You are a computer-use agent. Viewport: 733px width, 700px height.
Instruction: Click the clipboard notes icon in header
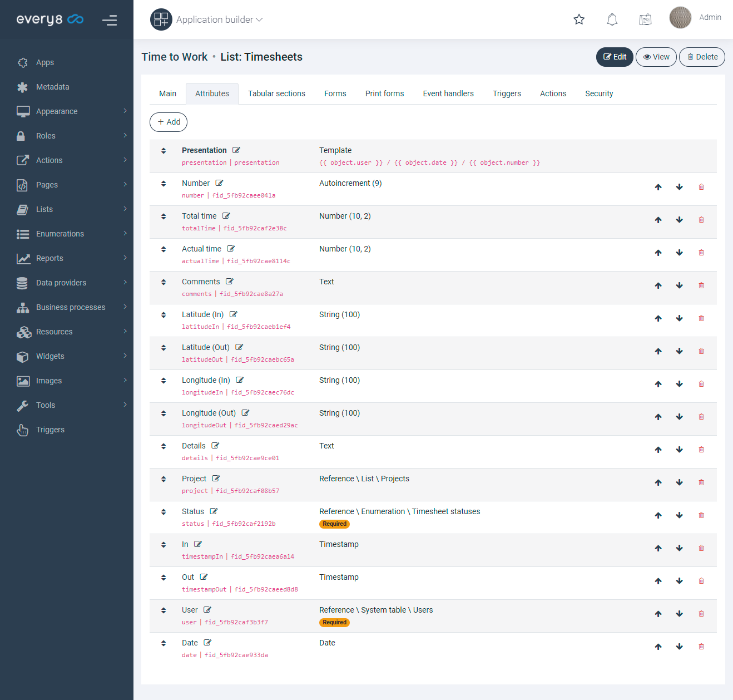645,19
